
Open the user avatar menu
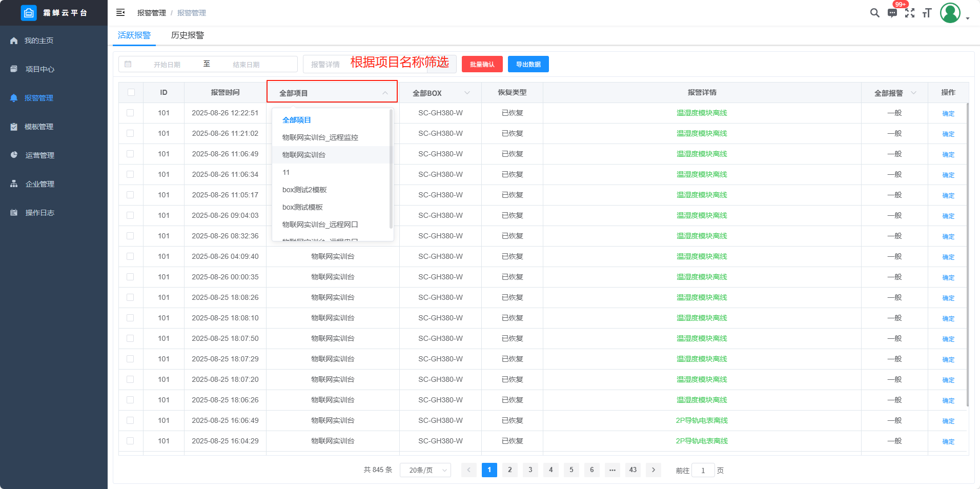point(950,13)
